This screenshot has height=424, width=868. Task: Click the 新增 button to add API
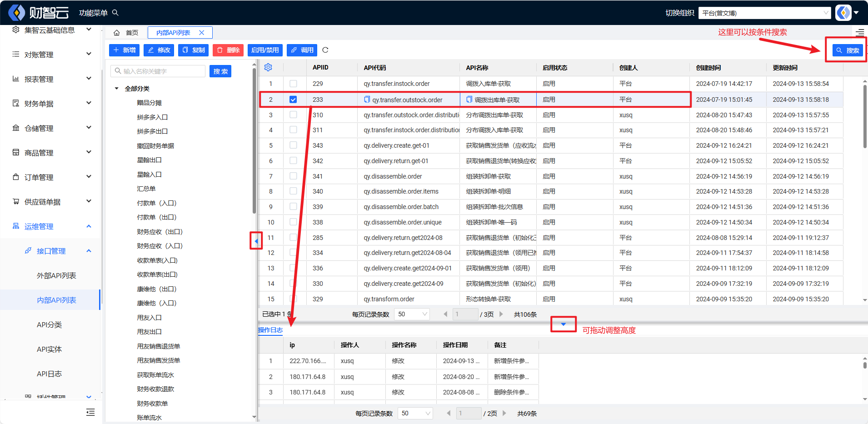[125, 50]
